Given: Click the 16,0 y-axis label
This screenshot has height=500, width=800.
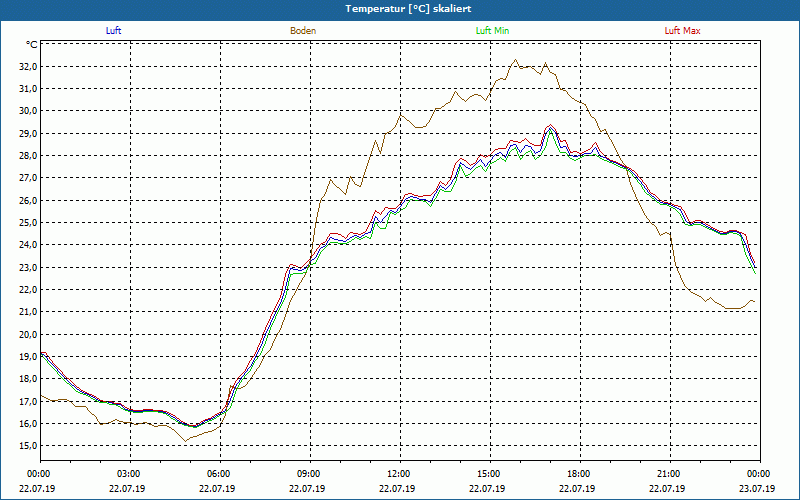Looking at the screenshot, I should point(28,423).
